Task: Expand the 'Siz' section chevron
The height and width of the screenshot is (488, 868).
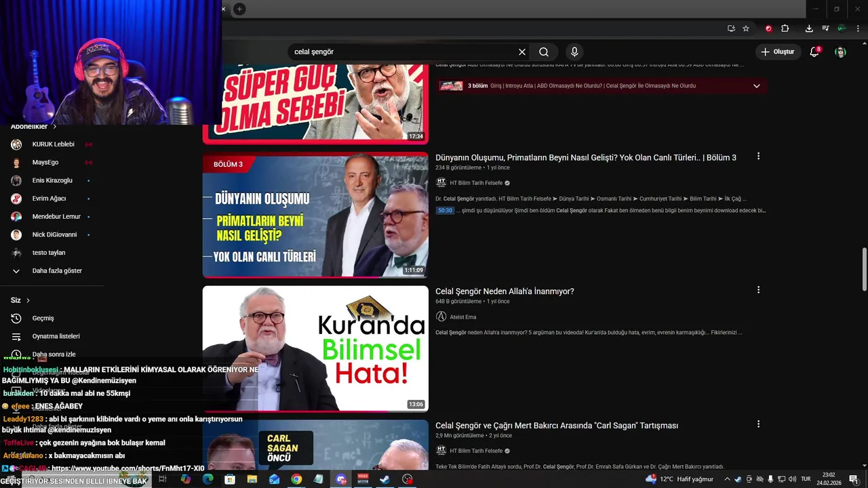Action: (28, 300)
